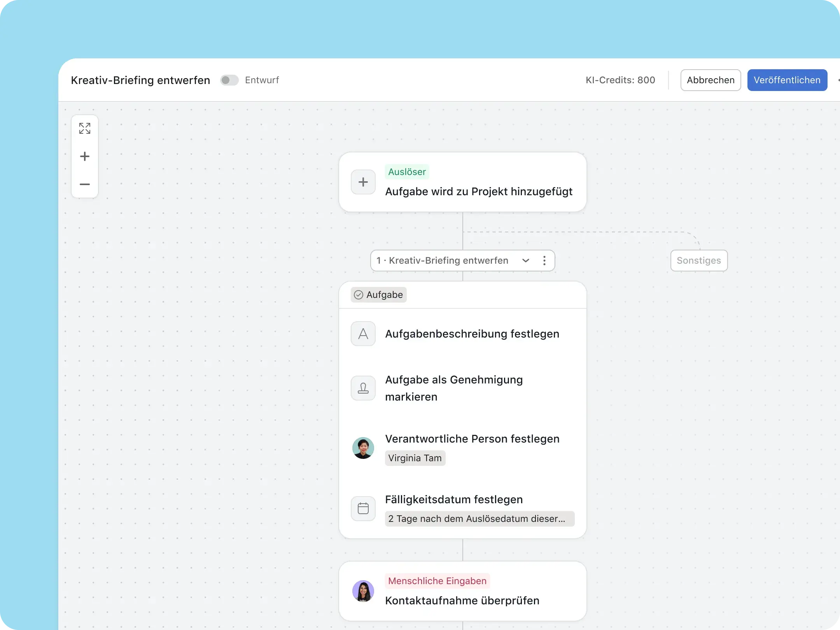Click the avatar in Menschliche Eingaben card

(x=363, y=591)
